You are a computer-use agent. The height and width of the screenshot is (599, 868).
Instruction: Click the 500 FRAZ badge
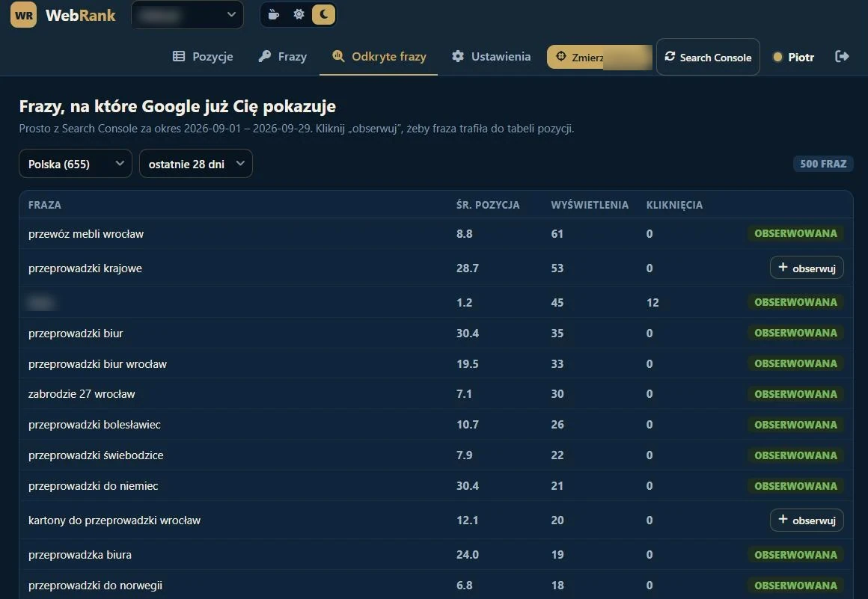pyautogui.click(x=823, y=164)
